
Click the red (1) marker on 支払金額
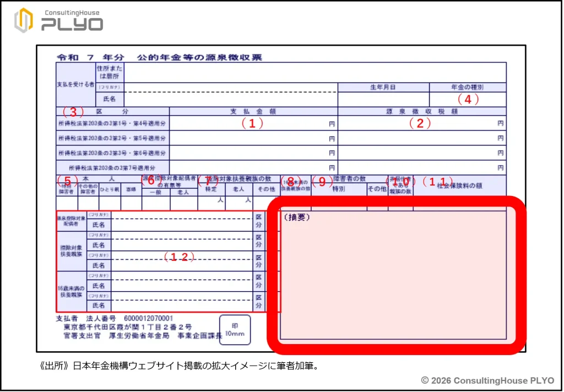252,124
